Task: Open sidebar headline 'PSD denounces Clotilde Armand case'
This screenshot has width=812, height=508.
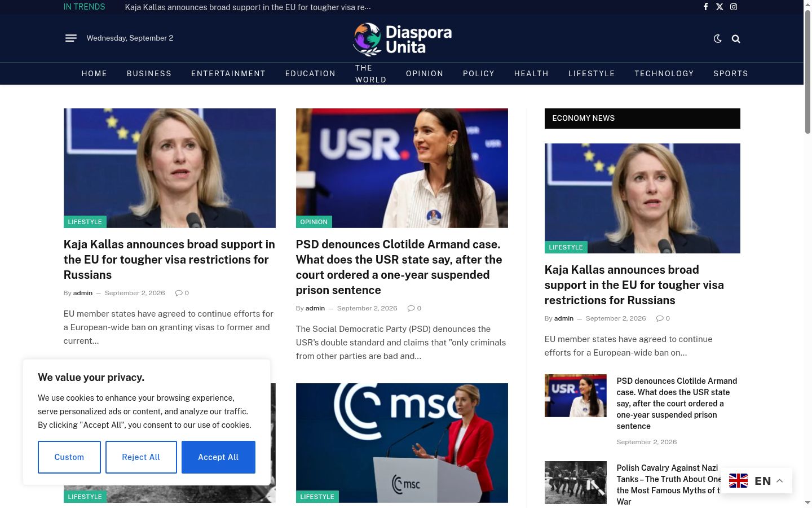Action: 677,404
